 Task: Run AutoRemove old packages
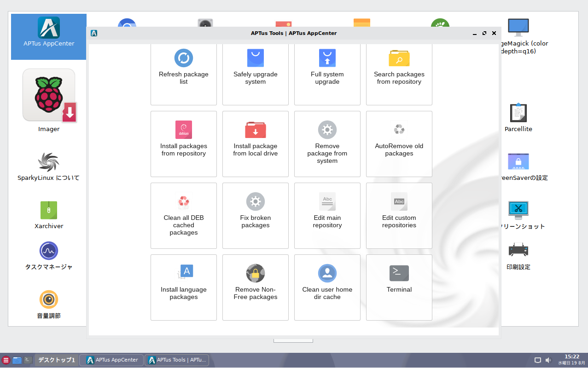(x=399, y=144)
